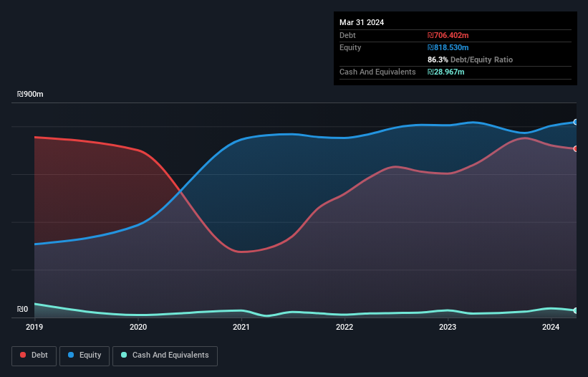Click the 2024 axis label
588x377 pixels.
click(x=551, y=327)
